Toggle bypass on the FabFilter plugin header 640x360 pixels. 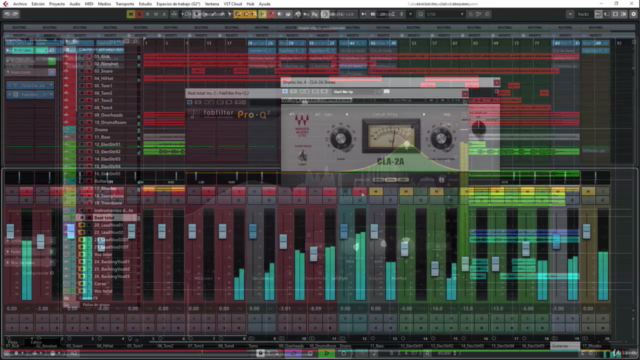[190, 102]
